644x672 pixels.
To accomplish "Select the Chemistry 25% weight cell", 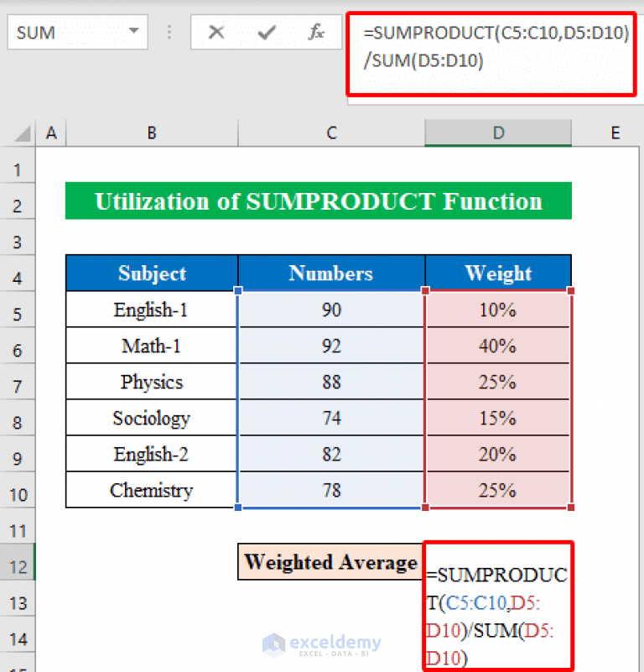I will tap(498, 490).
